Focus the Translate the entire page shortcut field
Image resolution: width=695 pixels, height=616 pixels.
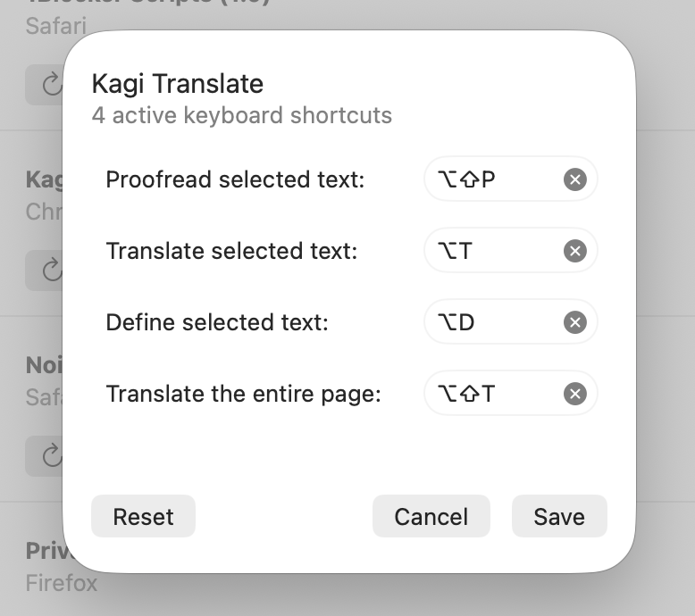tap(491, 394)
